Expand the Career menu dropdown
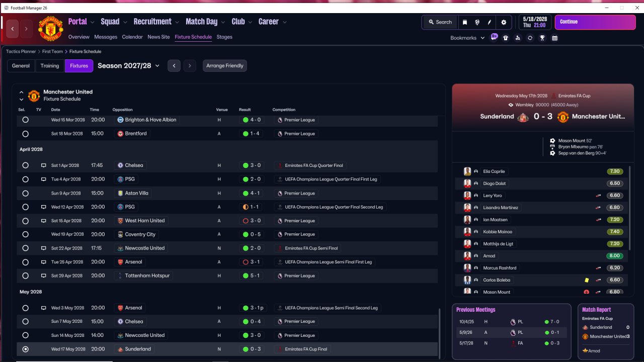The width and height of the screenshot is (644, 362). click(x=284, y=22)
